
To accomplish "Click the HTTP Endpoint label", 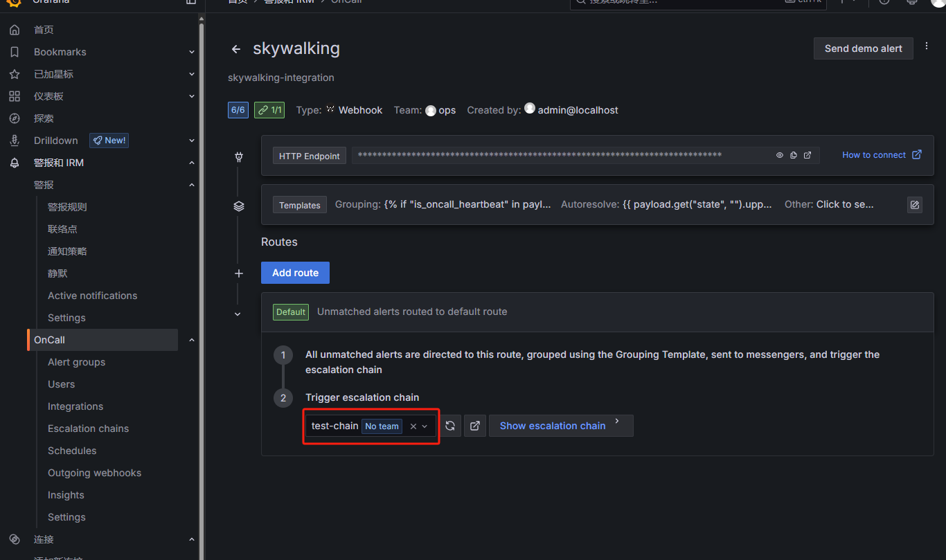I will [x=310, y=156].
